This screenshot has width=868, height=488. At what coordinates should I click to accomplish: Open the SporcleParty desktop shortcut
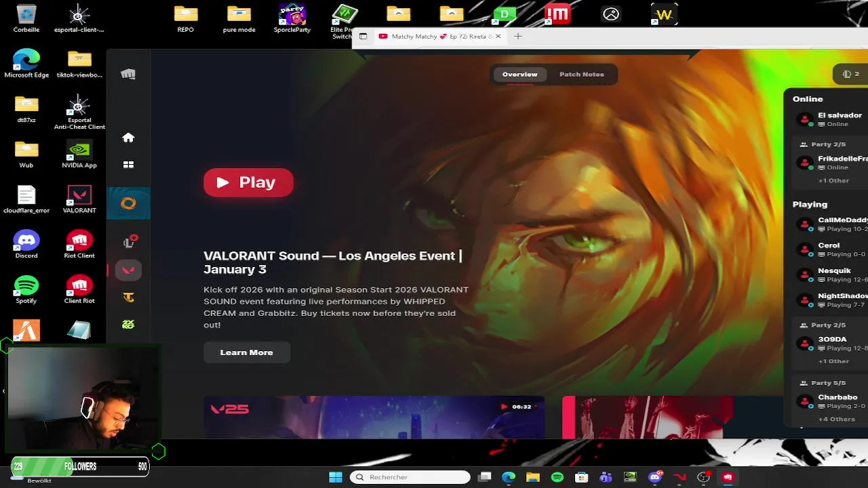pyautogui.click(x=292, y=18)
